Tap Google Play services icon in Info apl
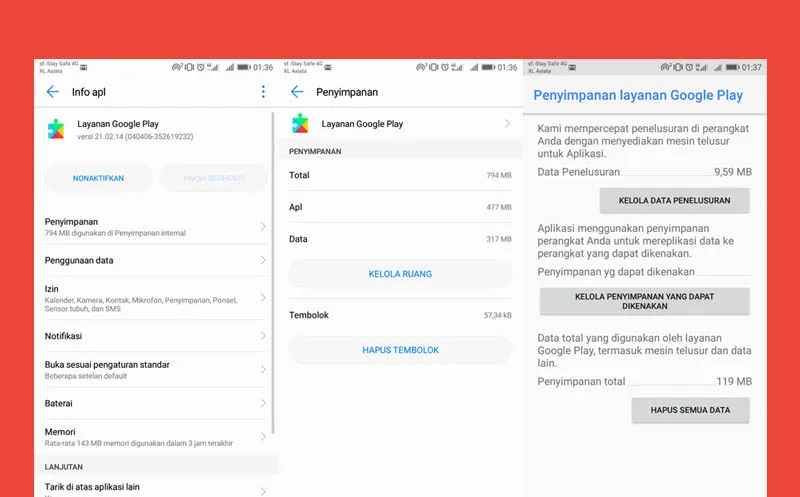 pyautogui.click(x=56, y=129)
